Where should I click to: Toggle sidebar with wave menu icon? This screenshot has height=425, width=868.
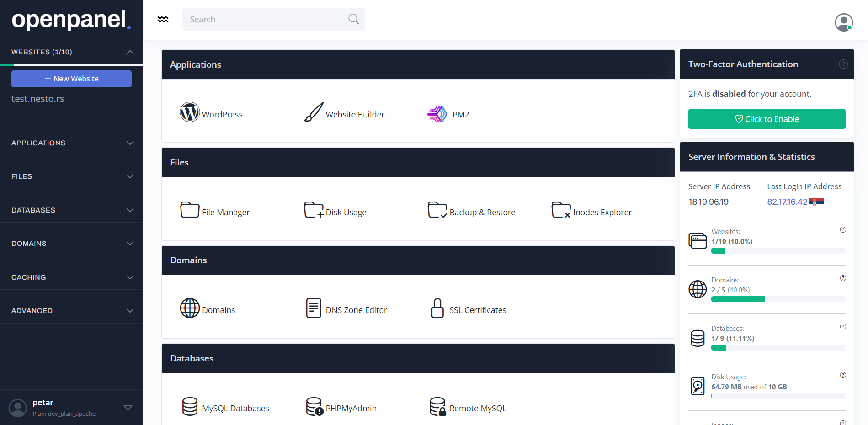click(x=163, y=19)
